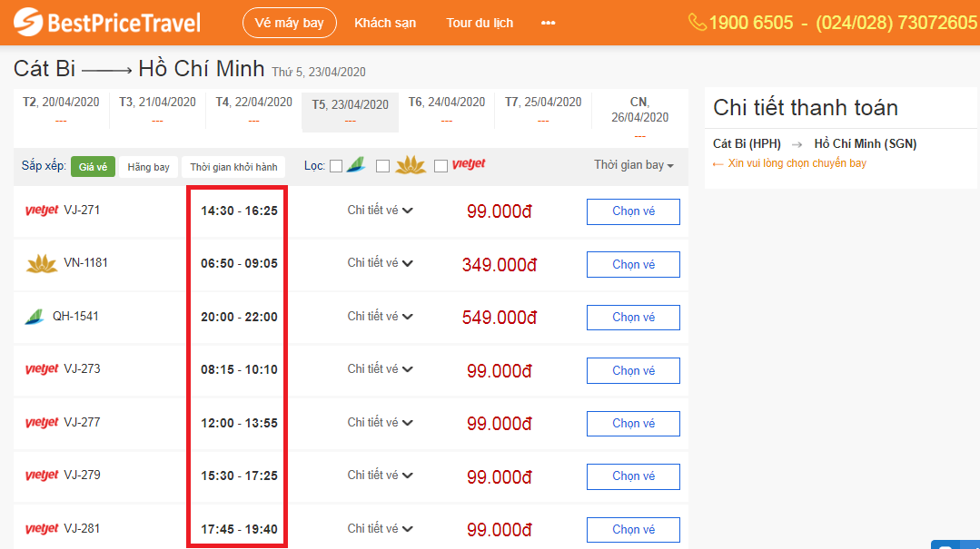Click Vietjet logo on VJ-279 row
Image resolution: width=980 pixels, height=549 pixels.
click(x=42, y=475)
